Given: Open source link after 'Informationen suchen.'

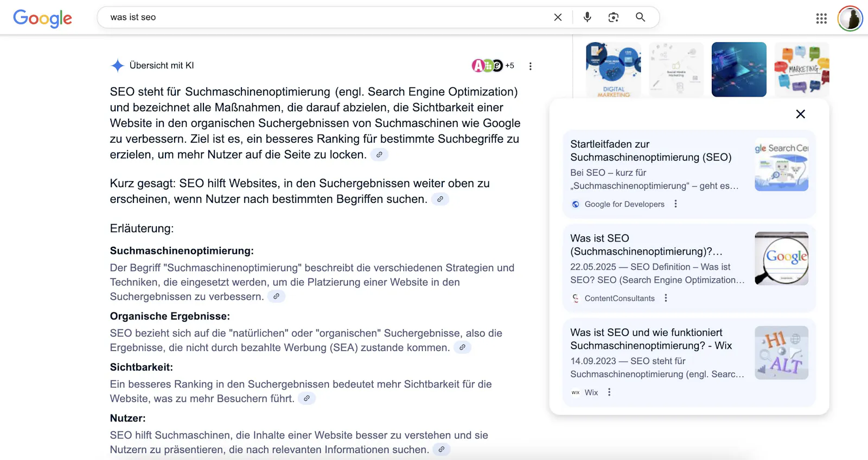Looking at the screenshot, I should point(442,449).
